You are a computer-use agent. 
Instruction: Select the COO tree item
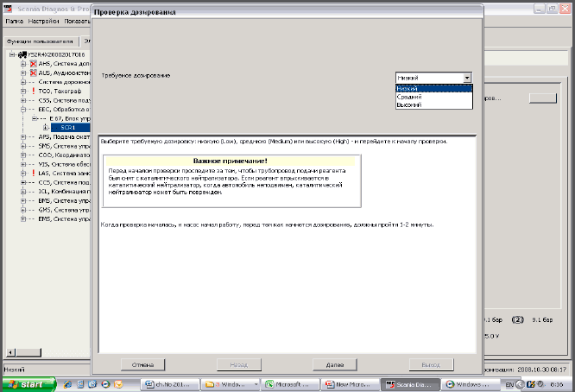coord(64,155)
